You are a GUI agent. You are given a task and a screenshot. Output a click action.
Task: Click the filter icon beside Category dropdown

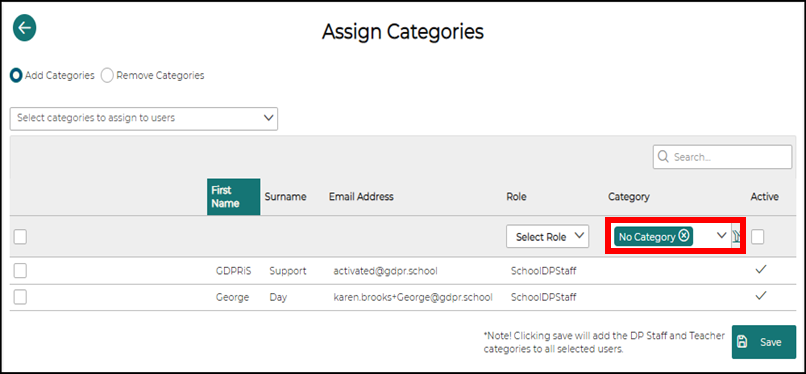click(x=736, y=236)
